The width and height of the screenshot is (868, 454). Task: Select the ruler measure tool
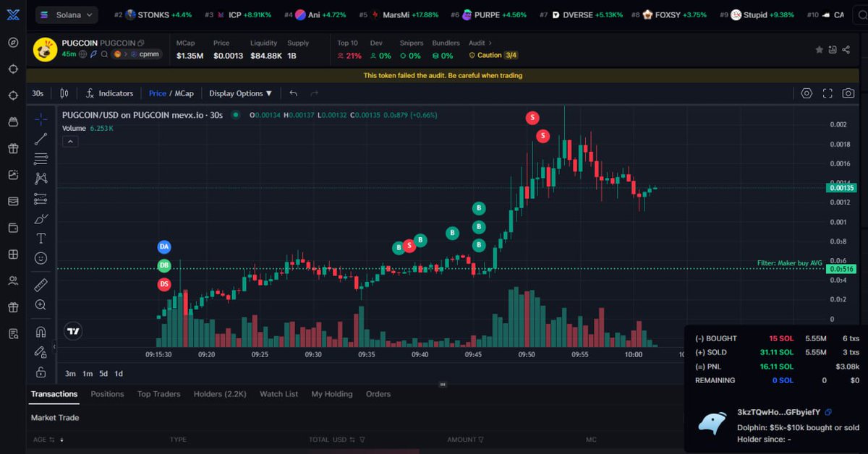coord(41,285)
